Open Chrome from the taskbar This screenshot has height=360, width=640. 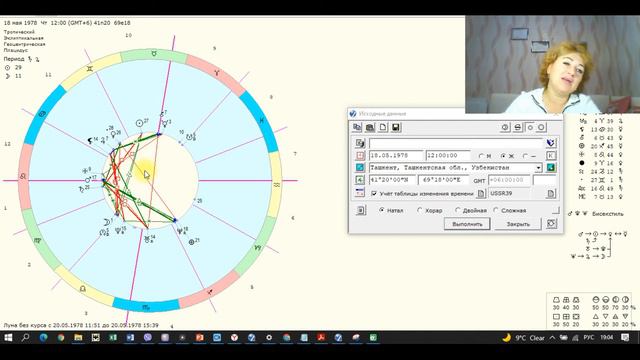click(61, 338)
